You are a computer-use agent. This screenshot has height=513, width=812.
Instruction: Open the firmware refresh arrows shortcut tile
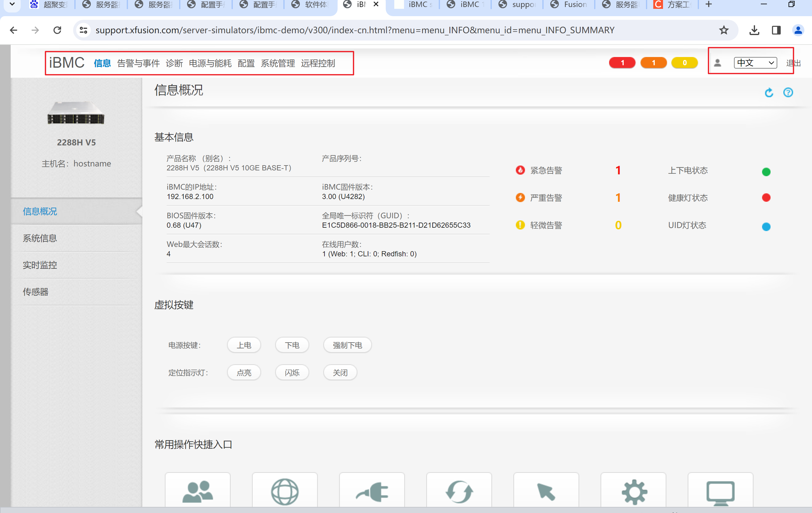[459, 491]
